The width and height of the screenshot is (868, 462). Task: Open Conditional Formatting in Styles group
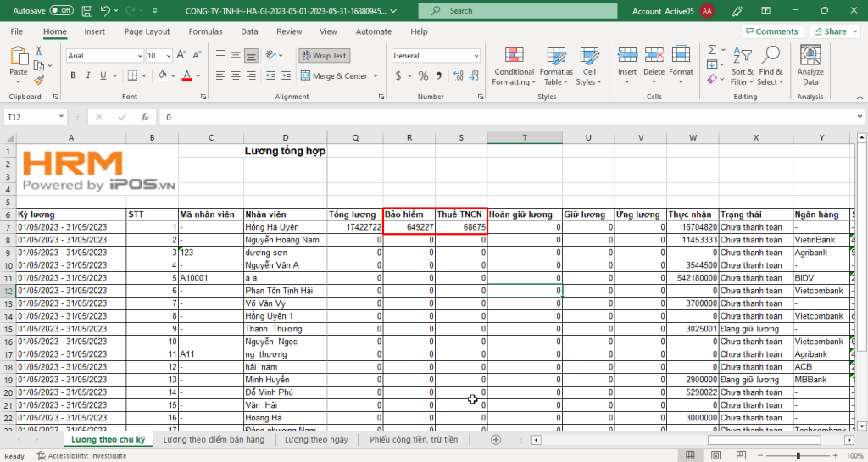[514, 65]
